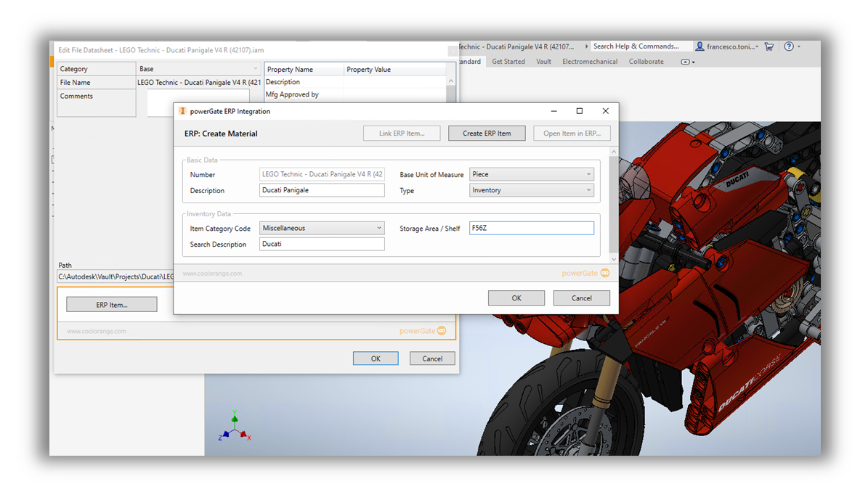868x492 pixels.
Task: Open the Base Unit of Measure dropdown
Action: (x=588, y=174)
